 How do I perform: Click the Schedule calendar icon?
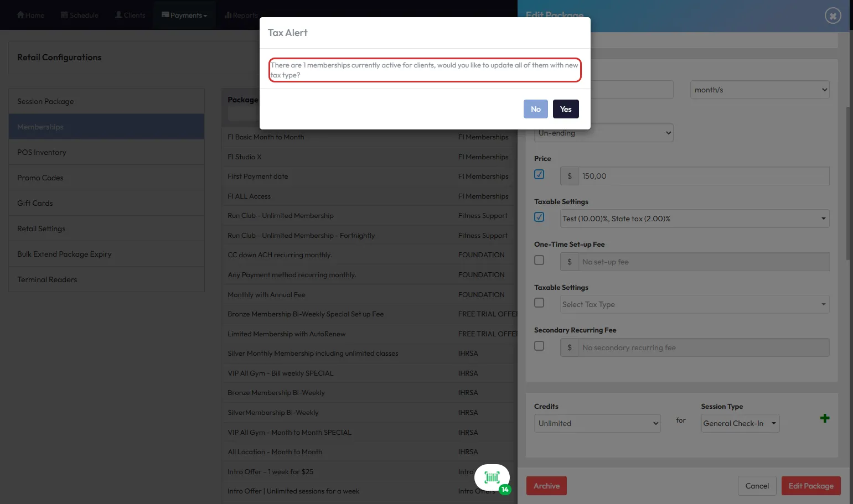pyautogui.click(x=64, y=15)
